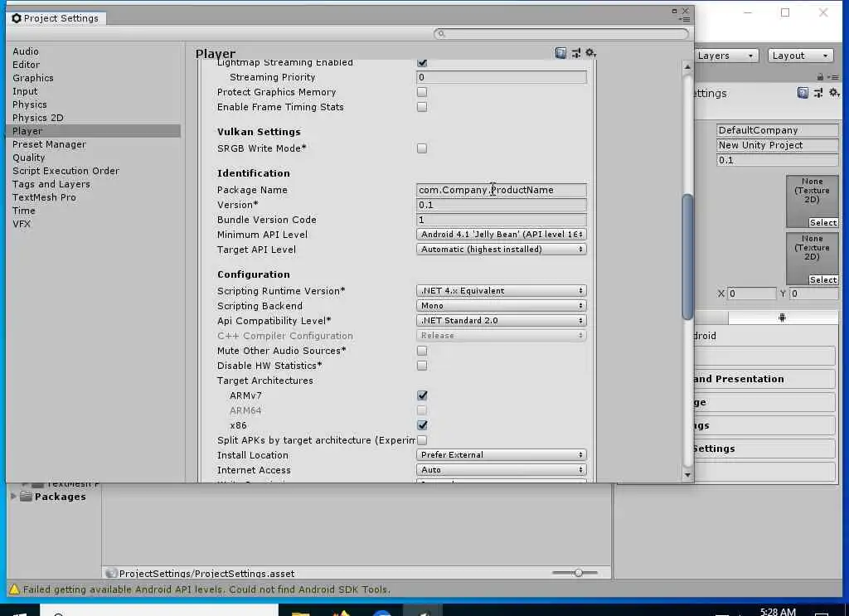
Task: Open File Explorer from the taskbar
Action: (300, 612)
